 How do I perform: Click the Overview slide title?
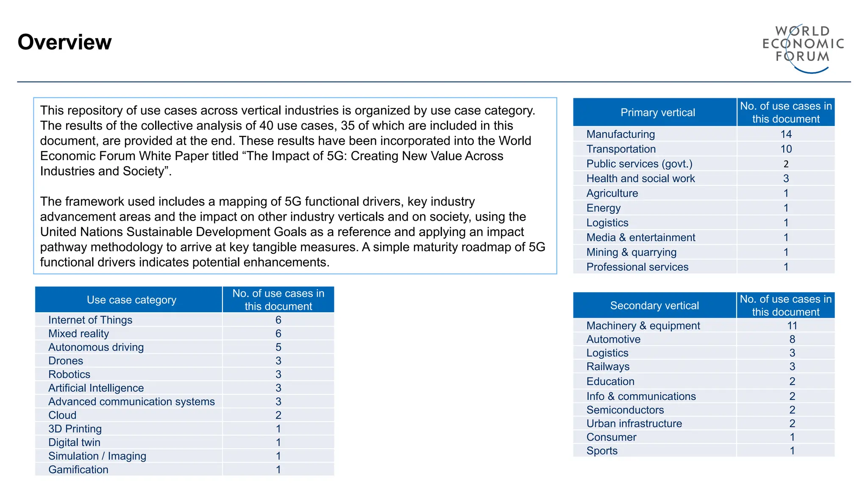(x=64, y=42)
